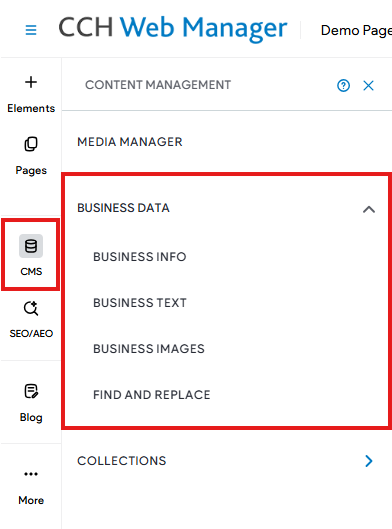Click the Content Management help icon
392x529 pixels.
pyautogui.click(x=343, y=85)
